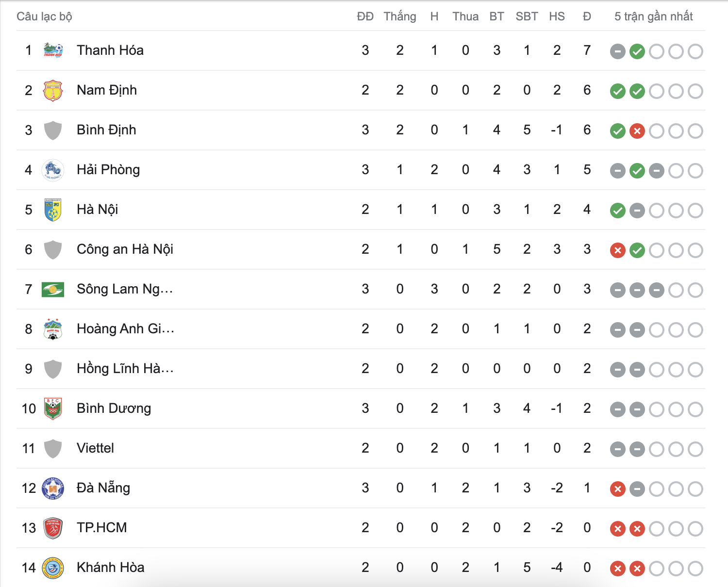
Task: Click Bình Định's red loss result icon
Action: click(x=637, y=130)
